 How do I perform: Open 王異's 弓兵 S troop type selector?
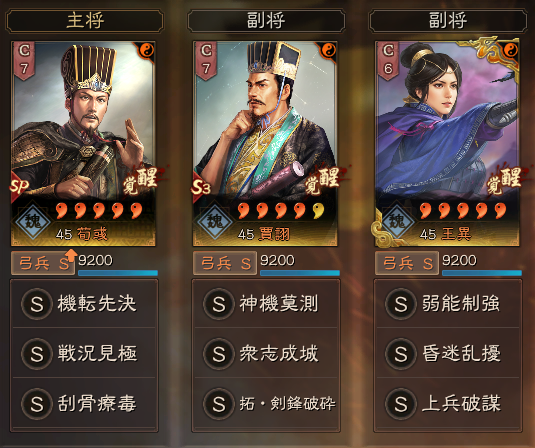(x=407, y=263)
